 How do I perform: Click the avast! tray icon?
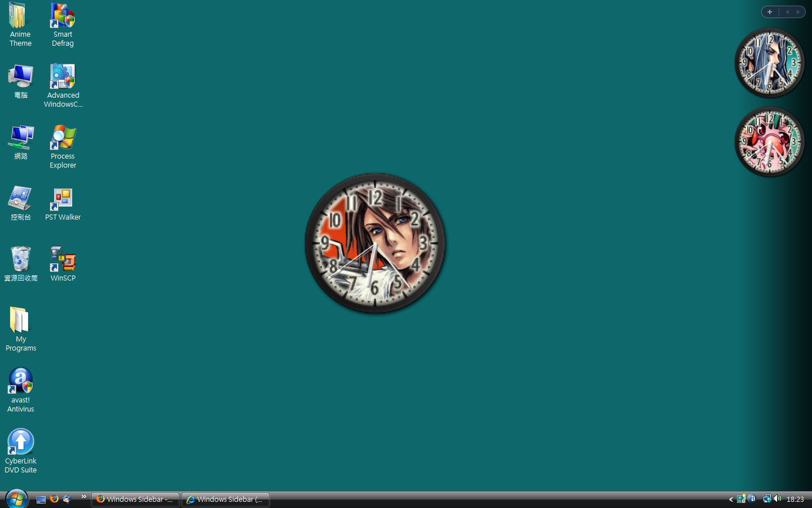pyautogui.click(x=752, y=499)
